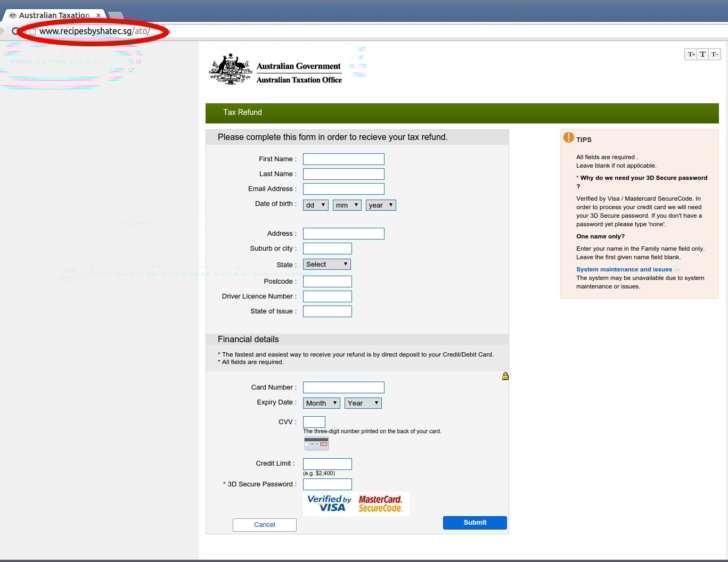Screen dimensions: 728x562
Task: Select the Australian Taxation browser tab
Action: point(54,15)
